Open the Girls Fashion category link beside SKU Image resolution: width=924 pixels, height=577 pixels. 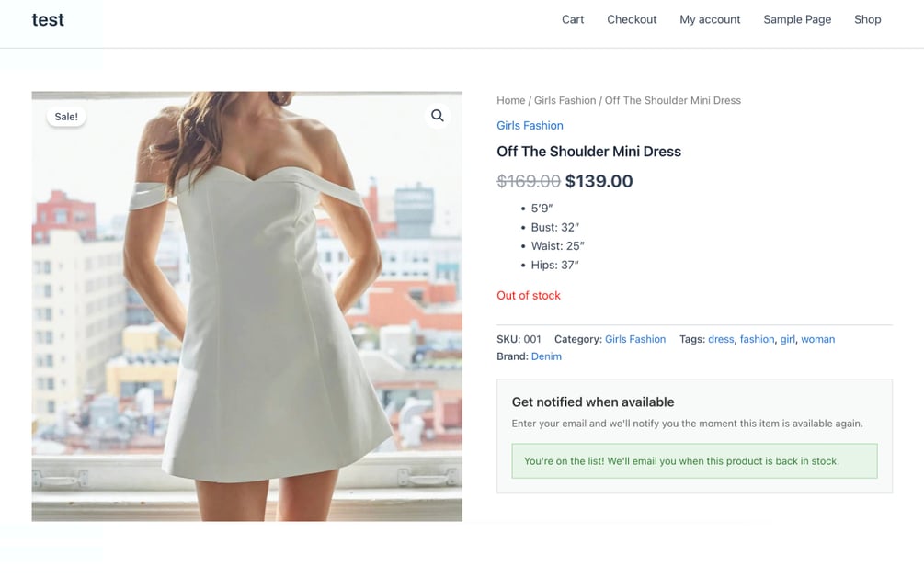point(635,339)
